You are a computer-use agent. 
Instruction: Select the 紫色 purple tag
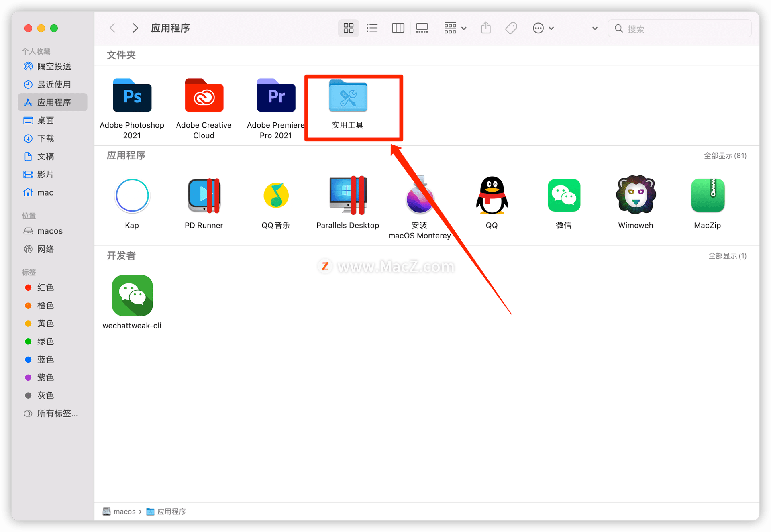tap(53, 377)
